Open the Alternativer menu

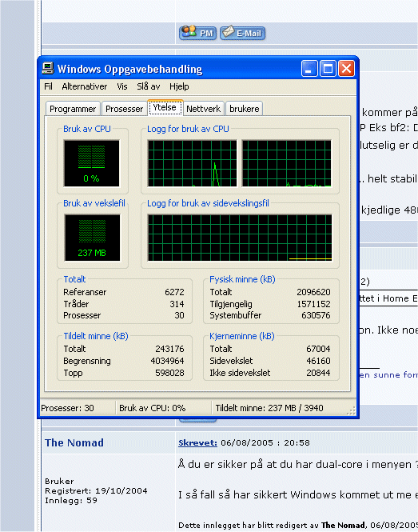pyautogui.click(x=84, y=86)
